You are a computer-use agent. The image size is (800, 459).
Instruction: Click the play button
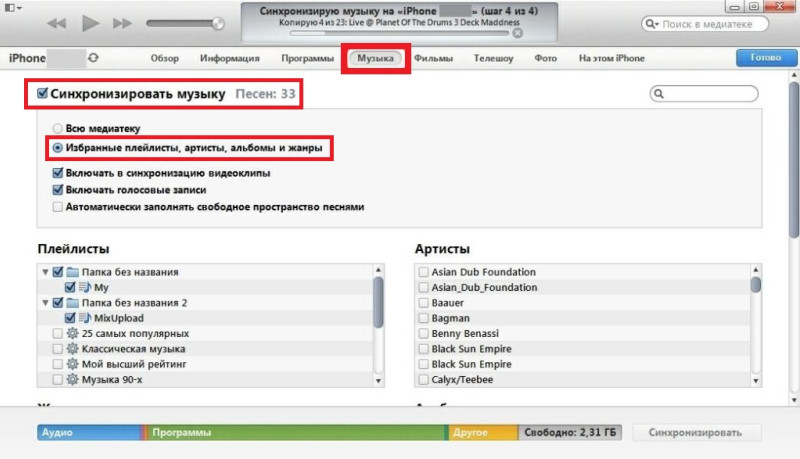(x=90, y=23)
